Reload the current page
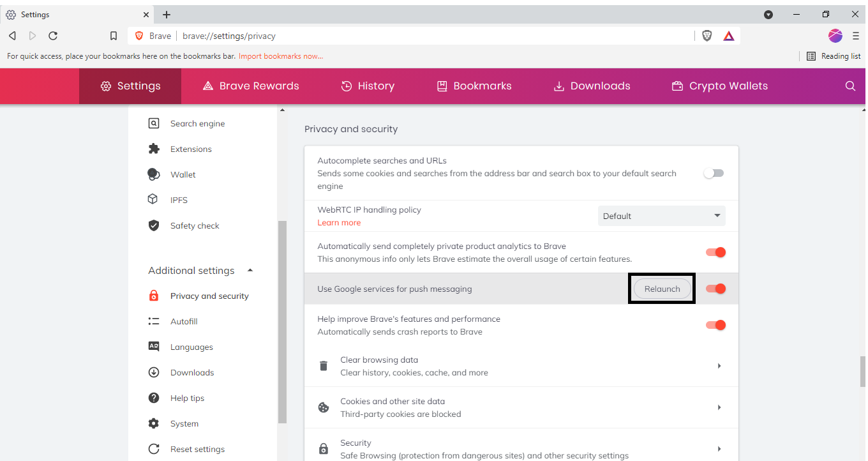This screenshot has width=868, height=461. 53,36
